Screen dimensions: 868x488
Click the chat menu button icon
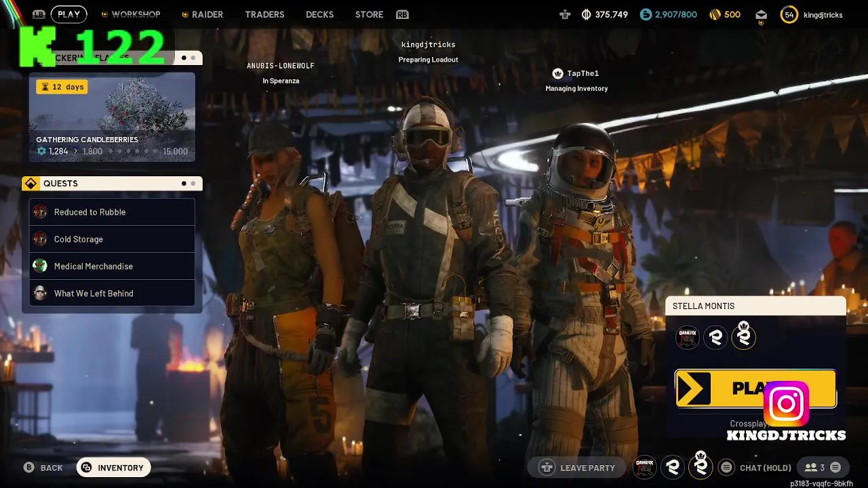[726, 468]
